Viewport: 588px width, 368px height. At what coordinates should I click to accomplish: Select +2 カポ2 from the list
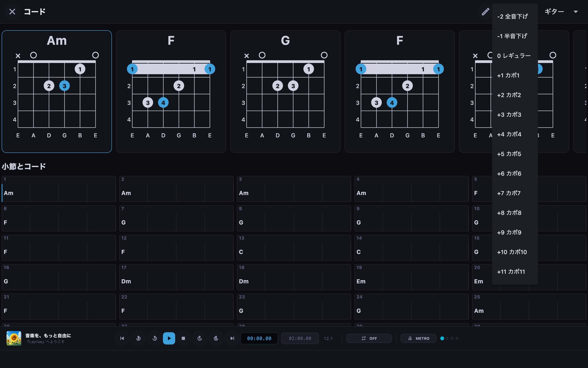(515, 95)
